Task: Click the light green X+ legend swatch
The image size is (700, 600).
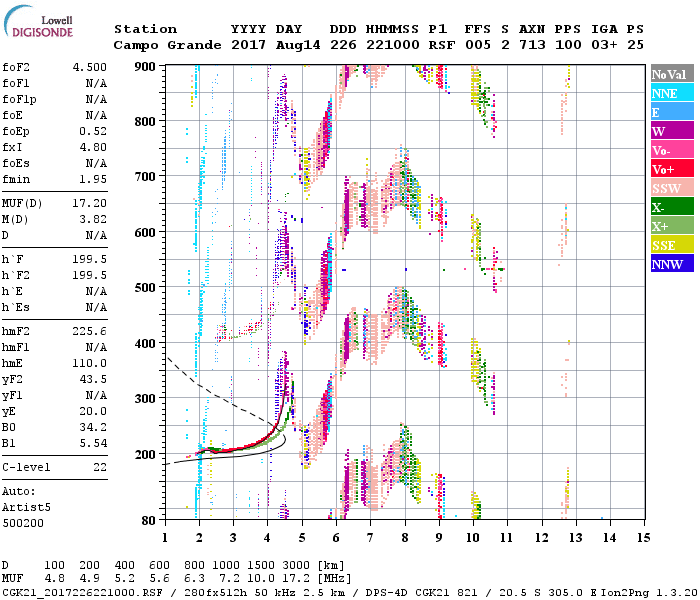Action: pyautogui.click(x=671, y=226)
